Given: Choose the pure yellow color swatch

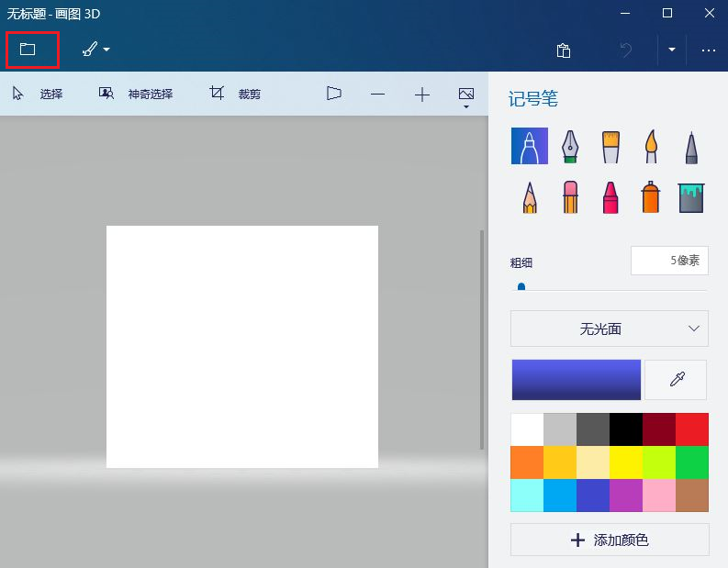Looking at the screenshot, I should (x=626, y=462).
